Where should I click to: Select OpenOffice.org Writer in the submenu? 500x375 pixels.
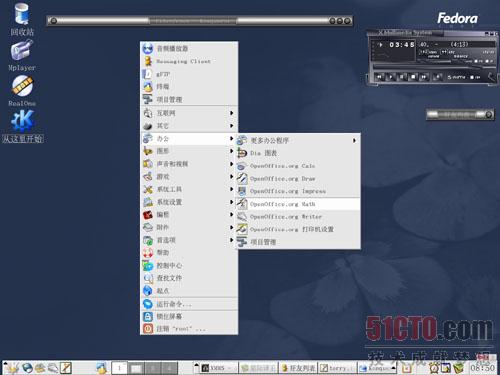coord(298,216)
